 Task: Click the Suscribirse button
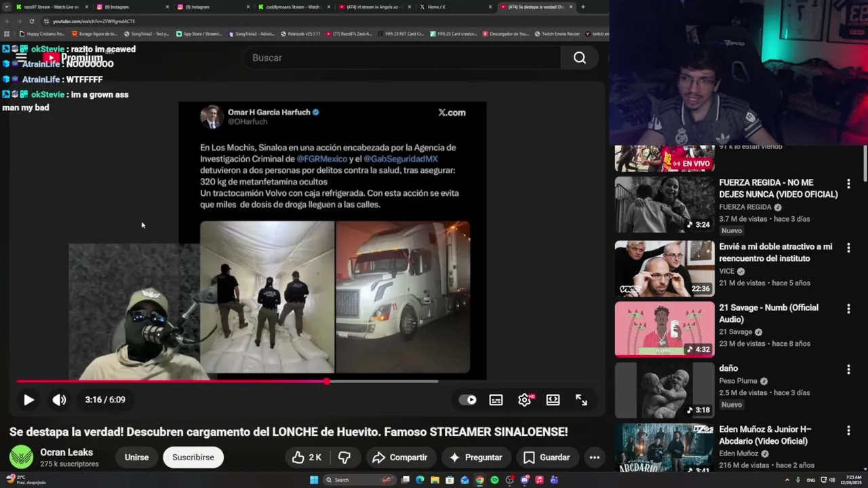pos(193,457)
